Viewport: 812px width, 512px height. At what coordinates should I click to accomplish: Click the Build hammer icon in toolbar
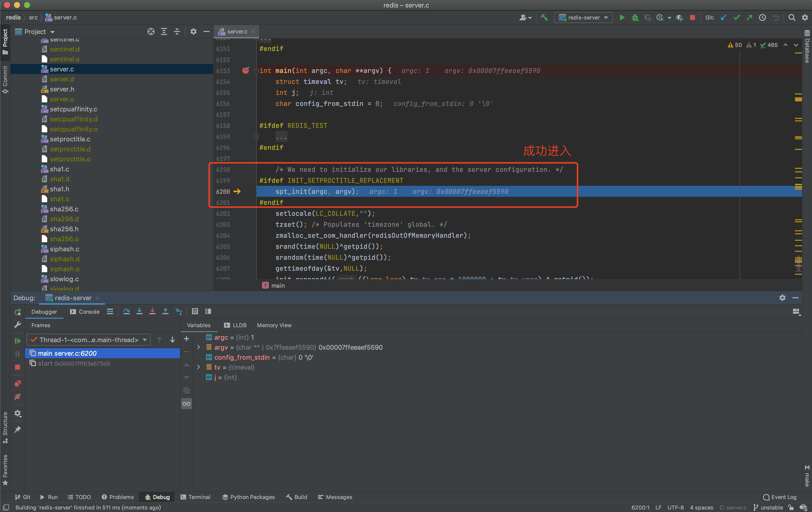pos(544,17)
